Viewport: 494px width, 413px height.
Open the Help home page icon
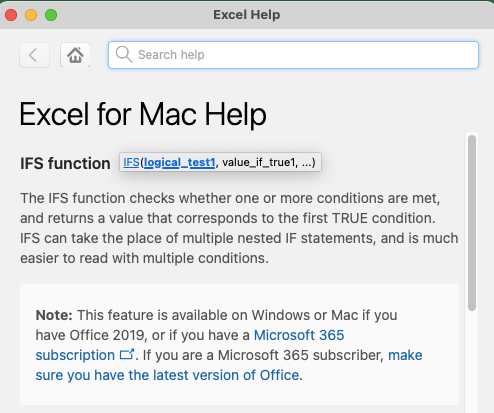click(x=75, y=55)
